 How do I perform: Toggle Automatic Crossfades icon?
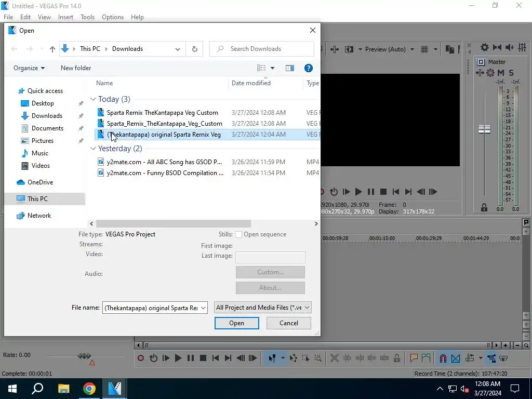pyautogui.click(x=456, y=358)
